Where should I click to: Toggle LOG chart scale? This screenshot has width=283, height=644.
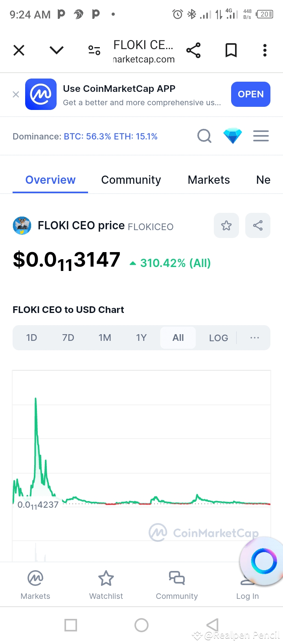219,338
